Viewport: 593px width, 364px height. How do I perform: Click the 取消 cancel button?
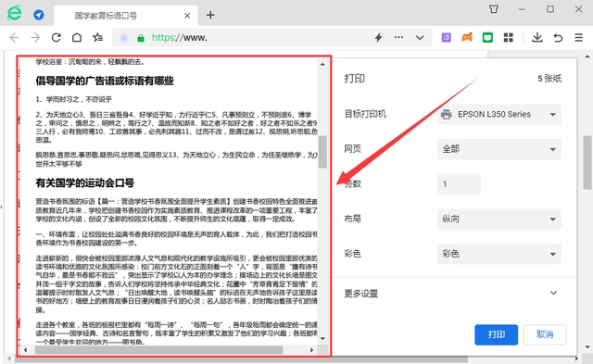pos(545,334)
